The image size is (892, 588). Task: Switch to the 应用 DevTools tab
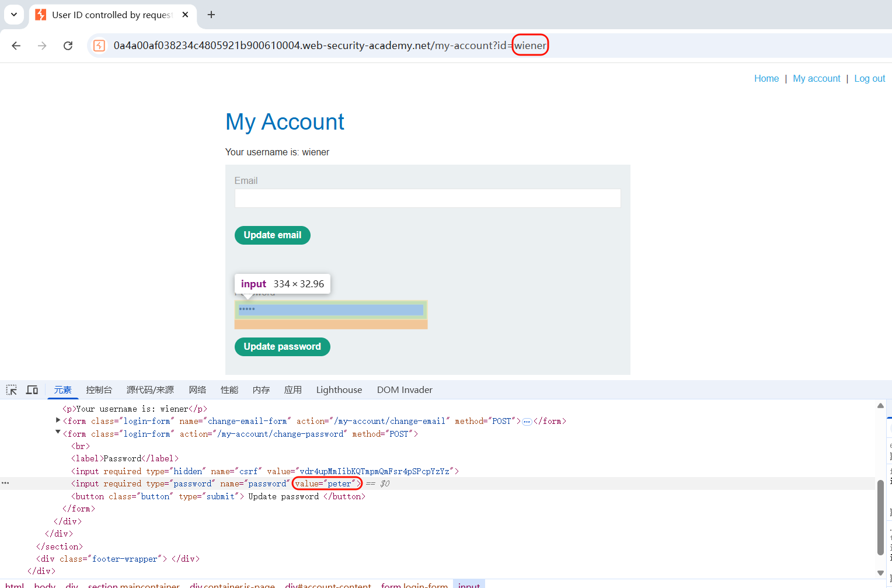(x=293, y=389)
